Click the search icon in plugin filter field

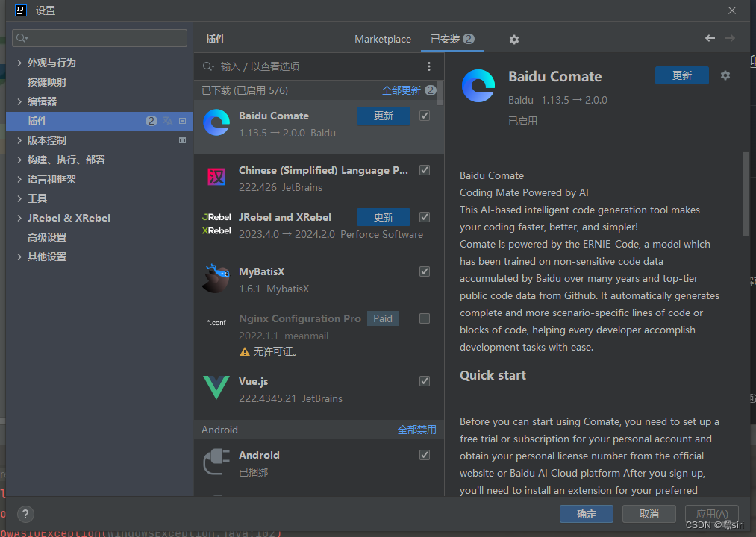(208, 66)
